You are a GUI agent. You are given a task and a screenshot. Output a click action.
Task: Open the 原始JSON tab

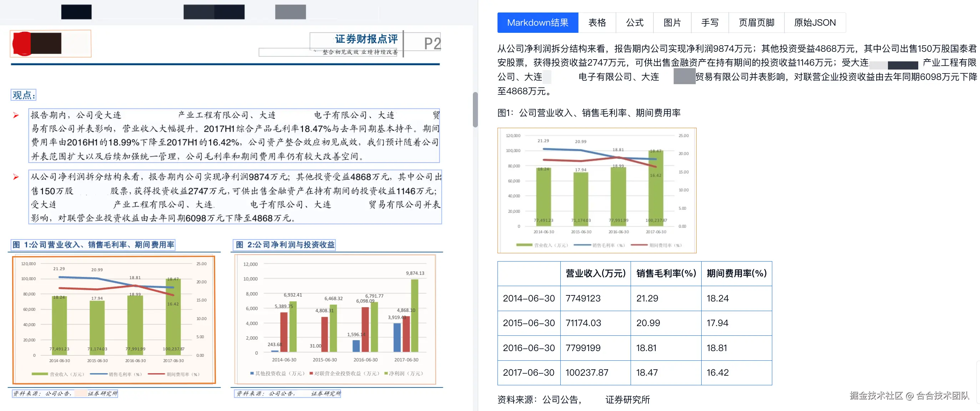pos(814,23)
